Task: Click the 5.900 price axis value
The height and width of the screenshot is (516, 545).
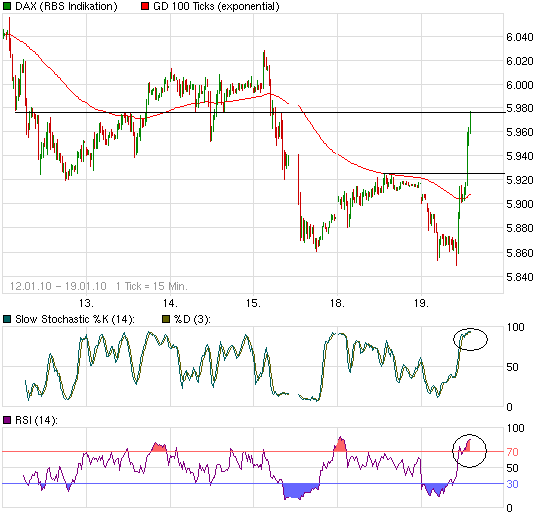Action: [x=520, y=204]
